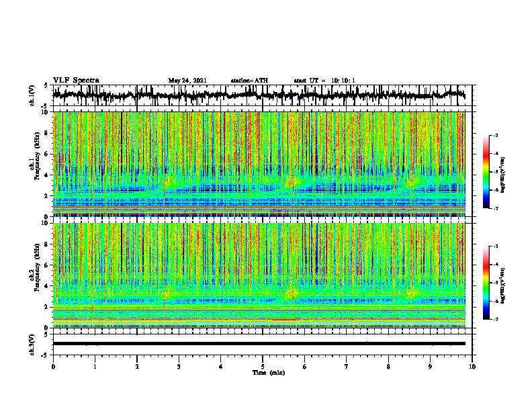Click time axis tick label "4"
This screenshot has width=532, height=411.
[x=220, y=367]
